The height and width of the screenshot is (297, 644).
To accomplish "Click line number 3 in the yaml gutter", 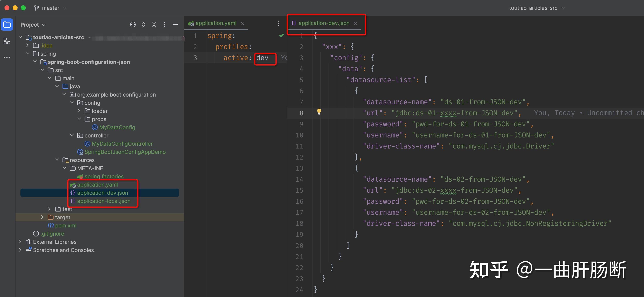I will point(195,58).
